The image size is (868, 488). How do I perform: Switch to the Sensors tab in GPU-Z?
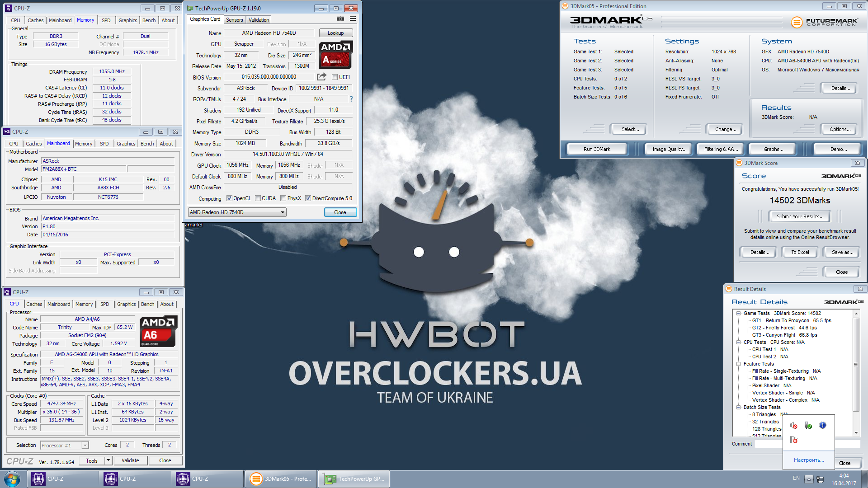pos(234,20)
